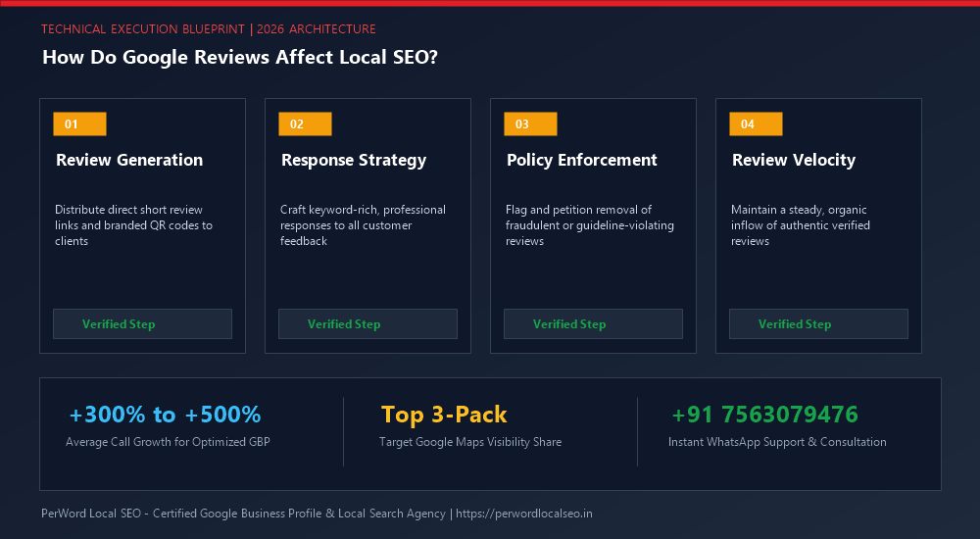Select the Review Velocity heading

794,161
